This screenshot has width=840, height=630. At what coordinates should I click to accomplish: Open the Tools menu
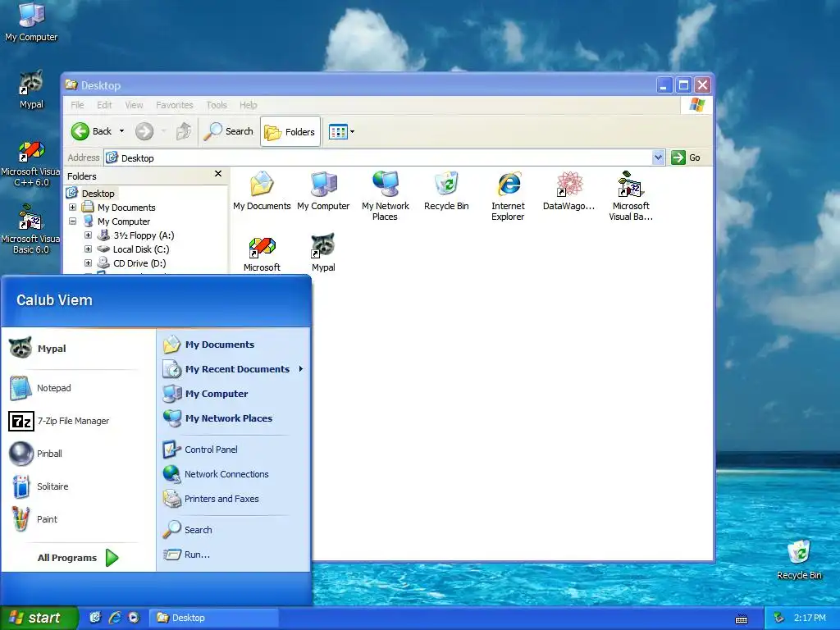click(x=217, y=105)
